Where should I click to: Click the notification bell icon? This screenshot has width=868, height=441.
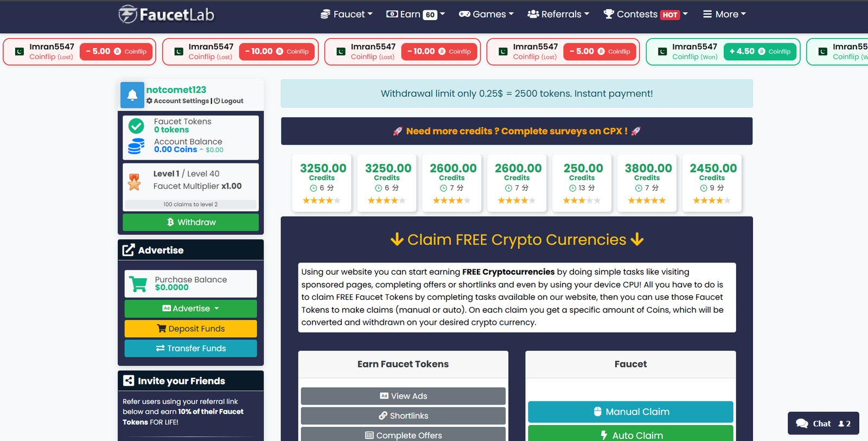132,95
